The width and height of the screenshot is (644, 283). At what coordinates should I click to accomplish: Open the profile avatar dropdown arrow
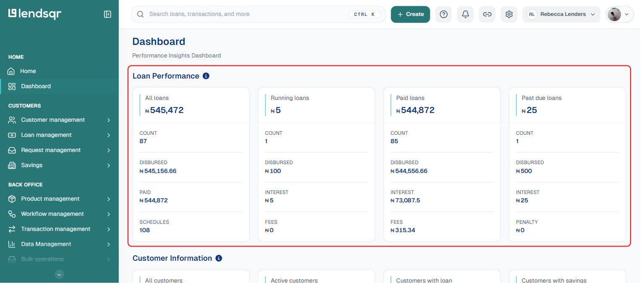pyautogui.click(x=627, y=14)
